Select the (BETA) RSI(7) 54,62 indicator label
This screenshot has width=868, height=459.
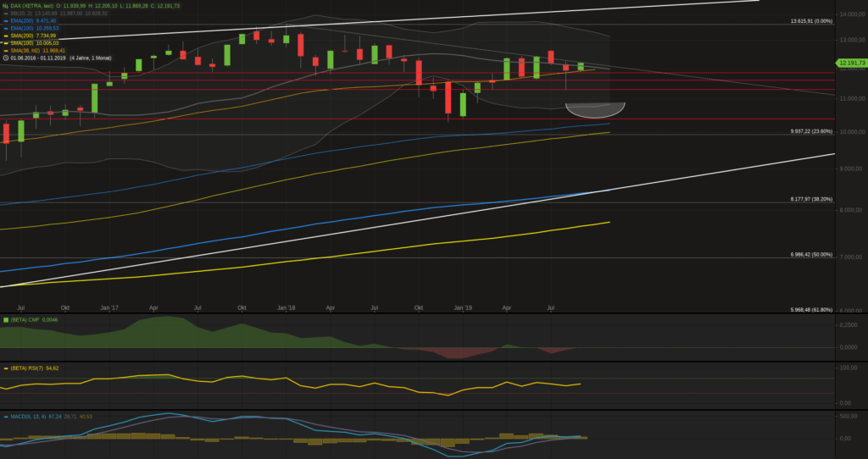click(x=34, y=368)
